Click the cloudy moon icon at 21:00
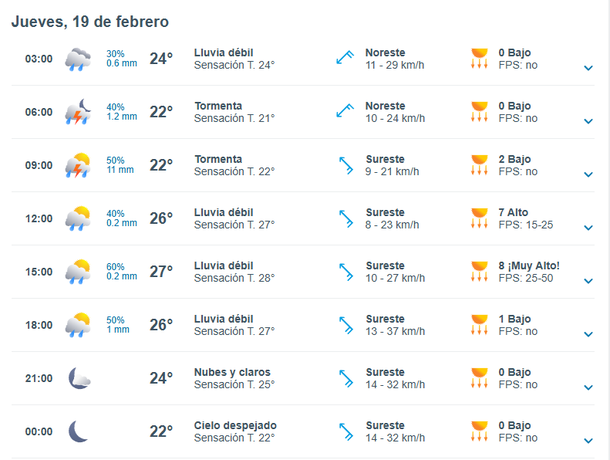610x460 pixels. (x=79, y=378)
